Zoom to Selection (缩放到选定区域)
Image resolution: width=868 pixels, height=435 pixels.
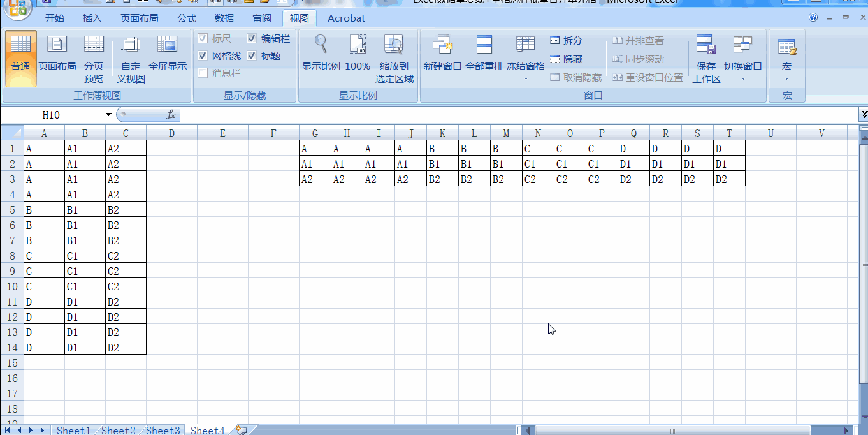394,58
